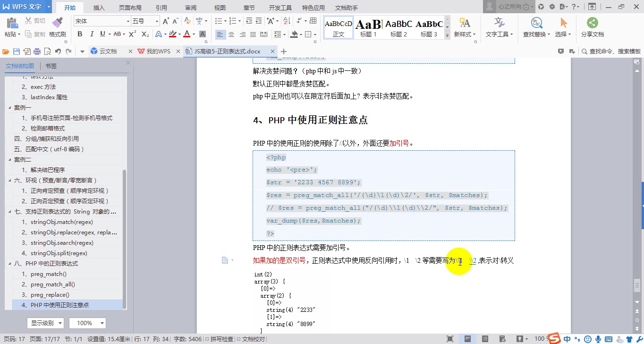The width and height of the screenshot is (644, 344).
Task: Click the search commands box (查找命令)
Action: [611, 51]
